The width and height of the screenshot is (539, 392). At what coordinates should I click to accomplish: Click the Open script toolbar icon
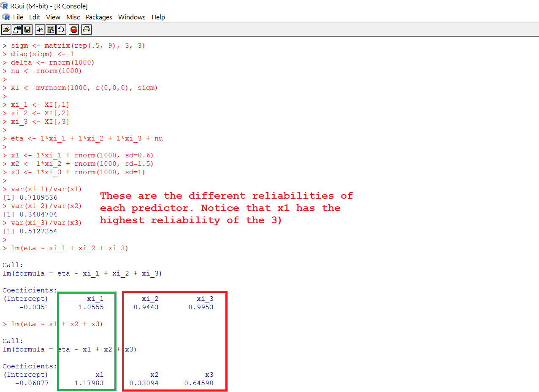[x=6, y=30]
